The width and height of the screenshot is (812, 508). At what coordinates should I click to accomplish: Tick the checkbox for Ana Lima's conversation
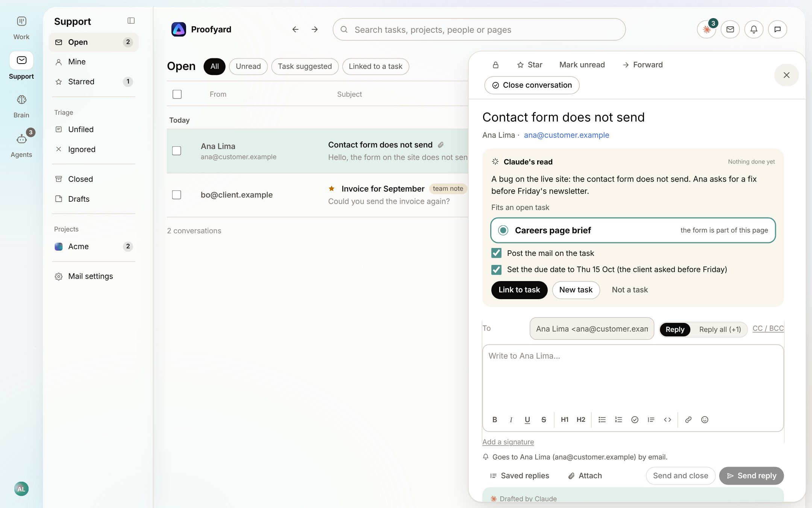(177, 151)
